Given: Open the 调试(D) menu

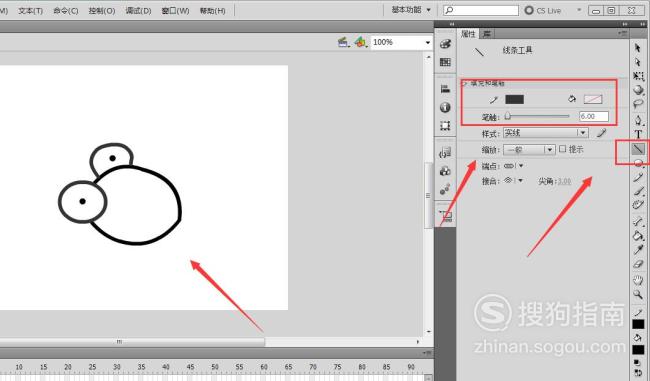Looking at the screenshot, I should point(138,11).
